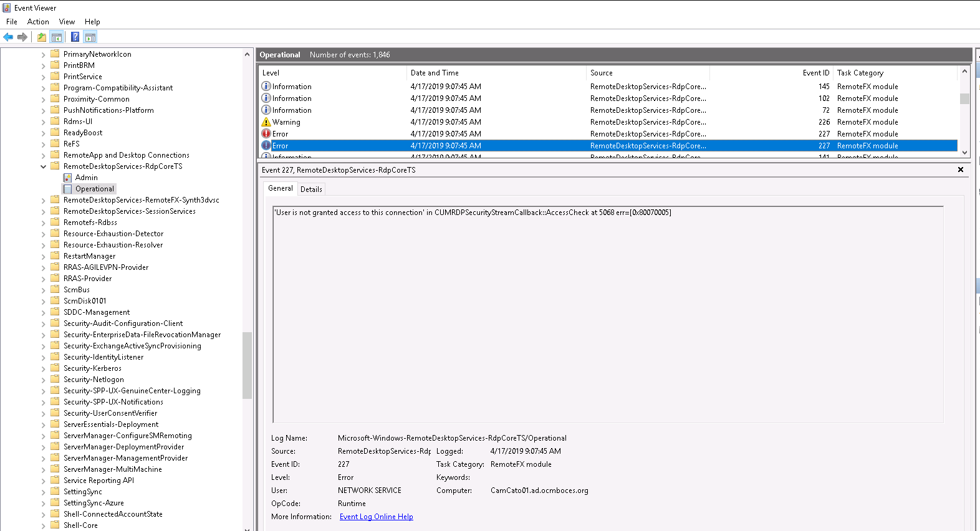Screen dimensions: 980x531
Task: Click the folder icon of RestartManager
Action: pyautogui.click(x=55, y=256)
